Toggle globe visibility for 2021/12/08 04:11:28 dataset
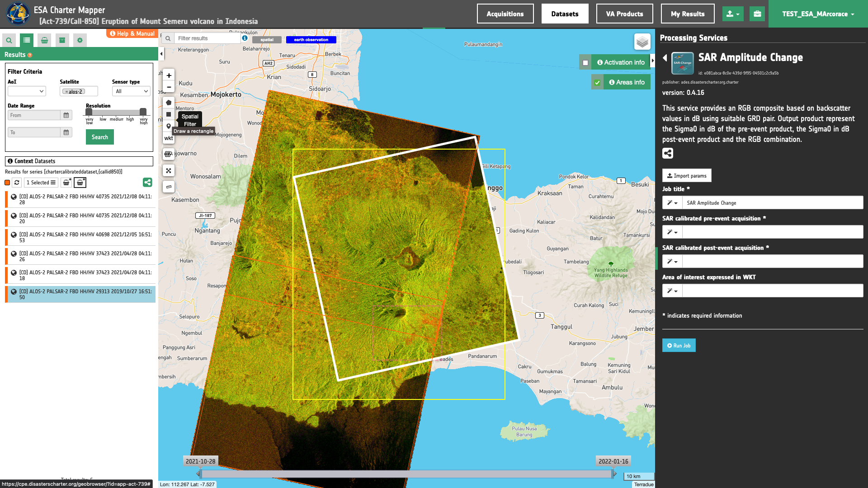 point(14,197)
